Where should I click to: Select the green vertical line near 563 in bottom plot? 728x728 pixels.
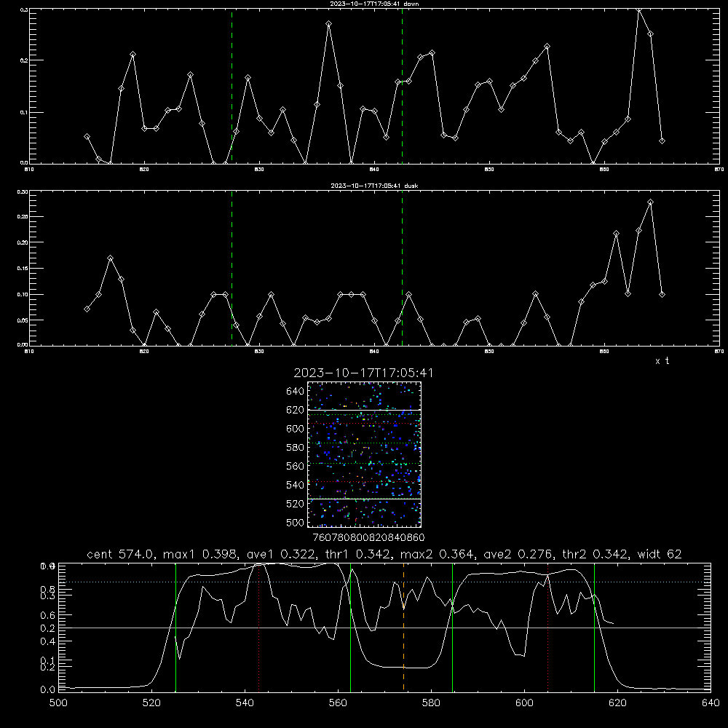point(351,627)
